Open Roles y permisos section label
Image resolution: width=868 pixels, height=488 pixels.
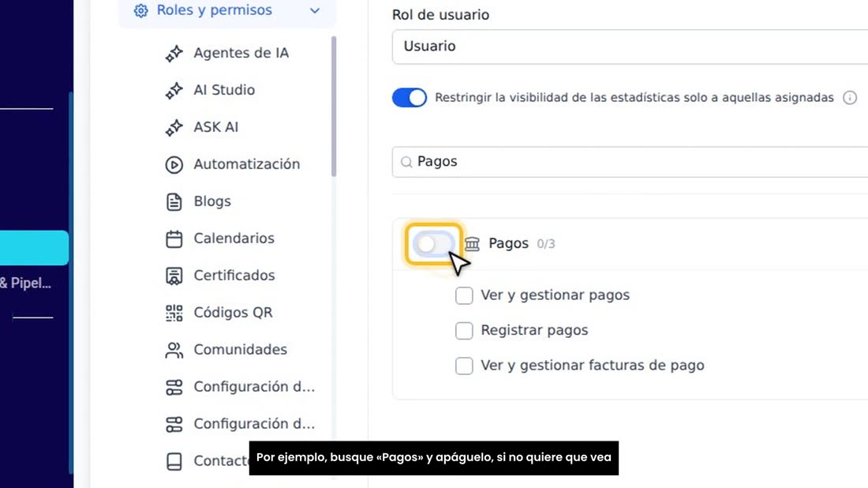coord(214,10)
